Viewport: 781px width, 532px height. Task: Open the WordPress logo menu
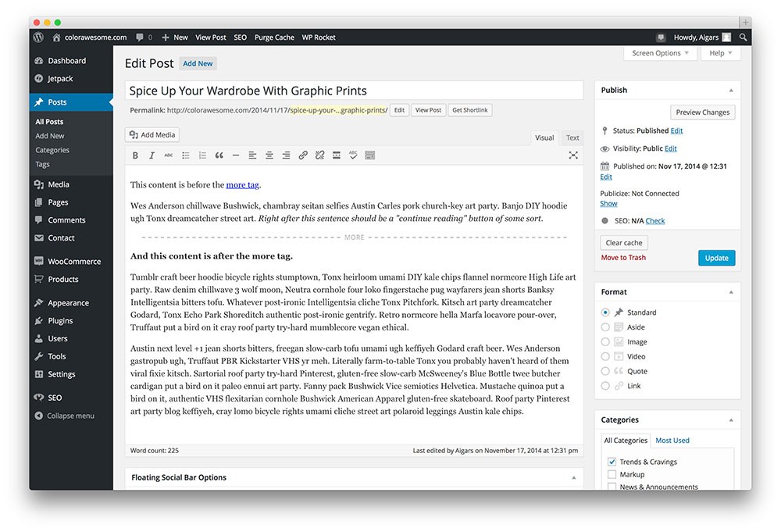point(39,37)
